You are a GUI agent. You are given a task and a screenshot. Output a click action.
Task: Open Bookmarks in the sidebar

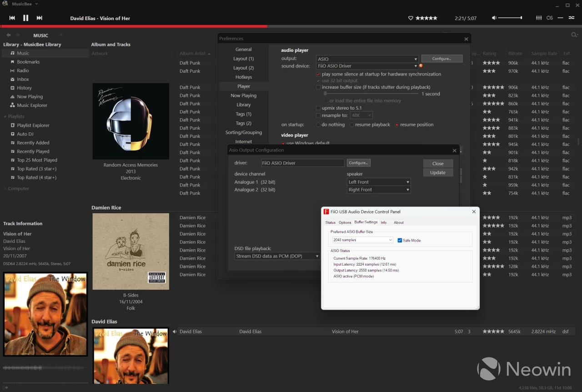[28, 62]
